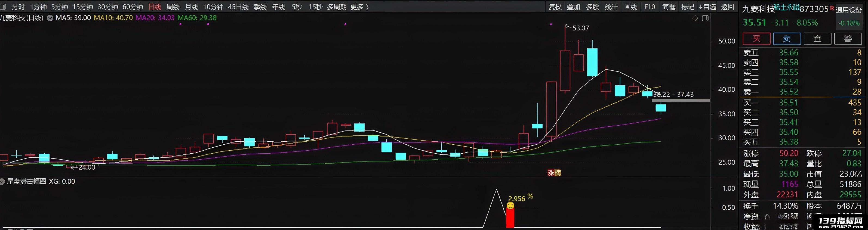Click the gray 38.22 - 37.43 gap bar

click(681, 100)
